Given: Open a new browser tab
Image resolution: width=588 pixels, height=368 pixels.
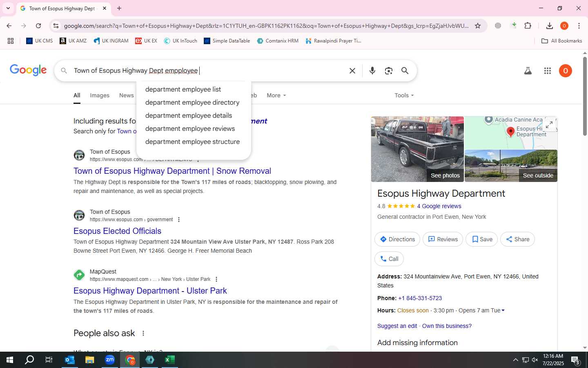Looking at the screenshot, I should pos(119,8).
